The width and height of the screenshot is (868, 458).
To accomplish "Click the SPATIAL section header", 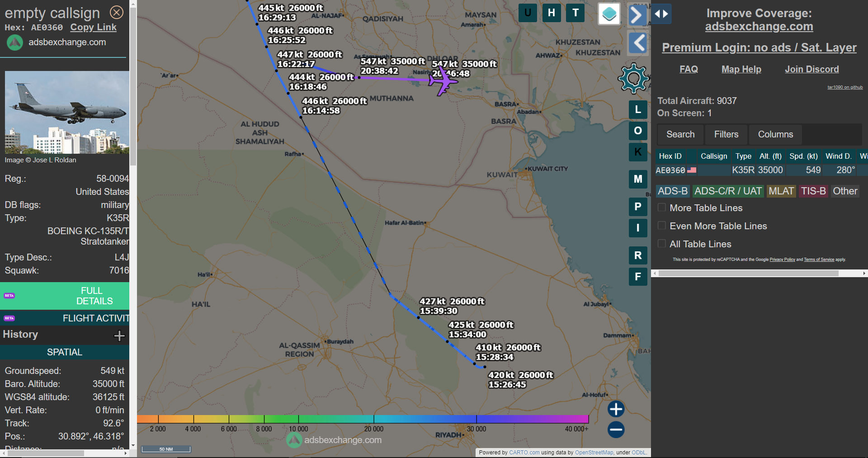I will (65, 352).
